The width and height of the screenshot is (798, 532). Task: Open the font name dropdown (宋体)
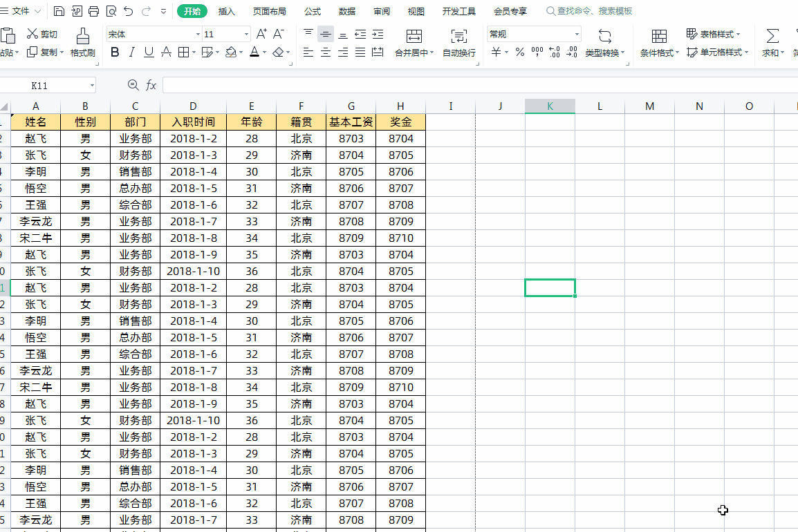(x=198, y=35)
